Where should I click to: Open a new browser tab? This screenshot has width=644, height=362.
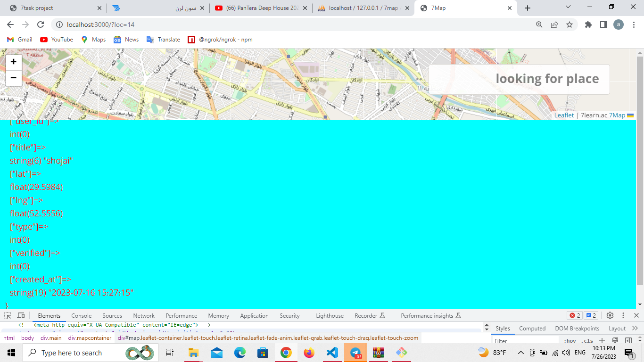click(527, 8)
